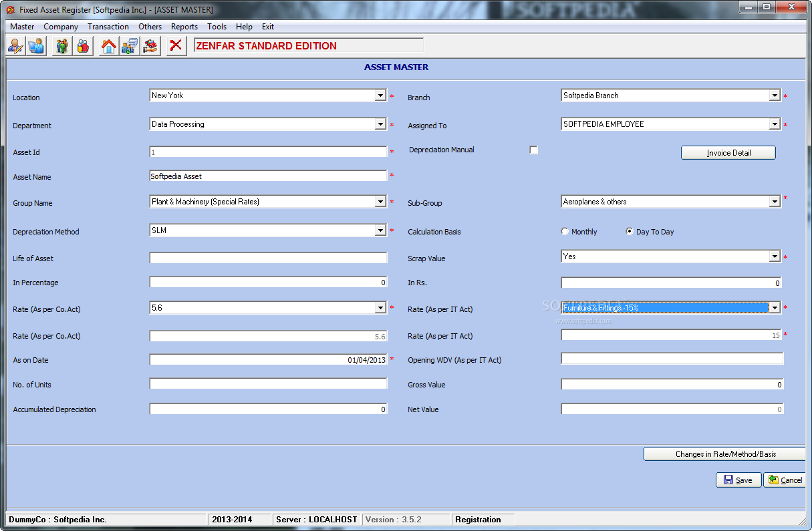Toggle the Depreciation Manual checkbox
This screenshot has width=812, height=531.
coord(533,150)
